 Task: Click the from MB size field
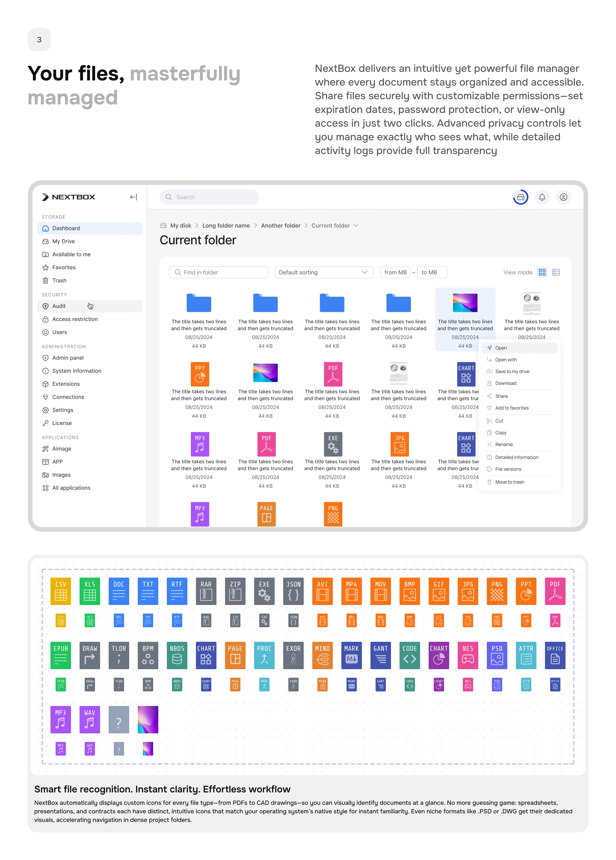(395, 272)
